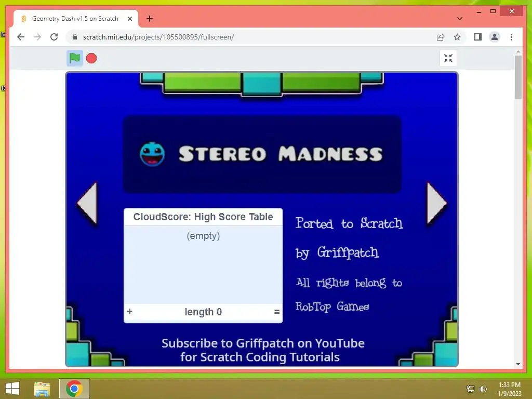Screen dimensions: 532x399
Task: Minimize the Chrome window
Action: [478, 11]
